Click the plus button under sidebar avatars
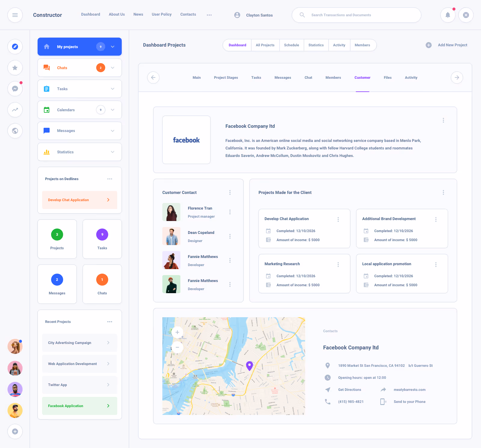Screen dimensions: 481x448 point(15,431)
